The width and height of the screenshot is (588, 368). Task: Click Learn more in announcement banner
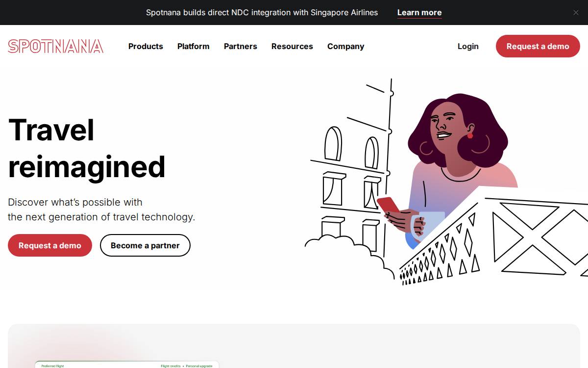[x=419, y=13]
